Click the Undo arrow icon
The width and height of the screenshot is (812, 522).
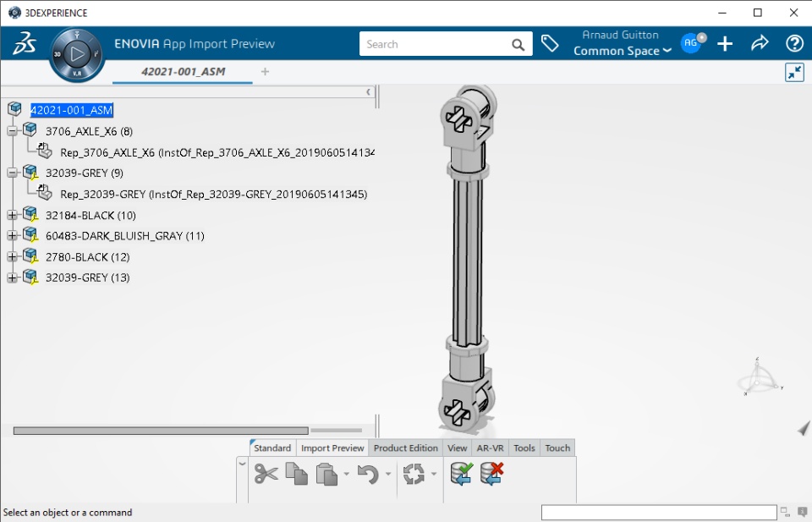point(368,474)
